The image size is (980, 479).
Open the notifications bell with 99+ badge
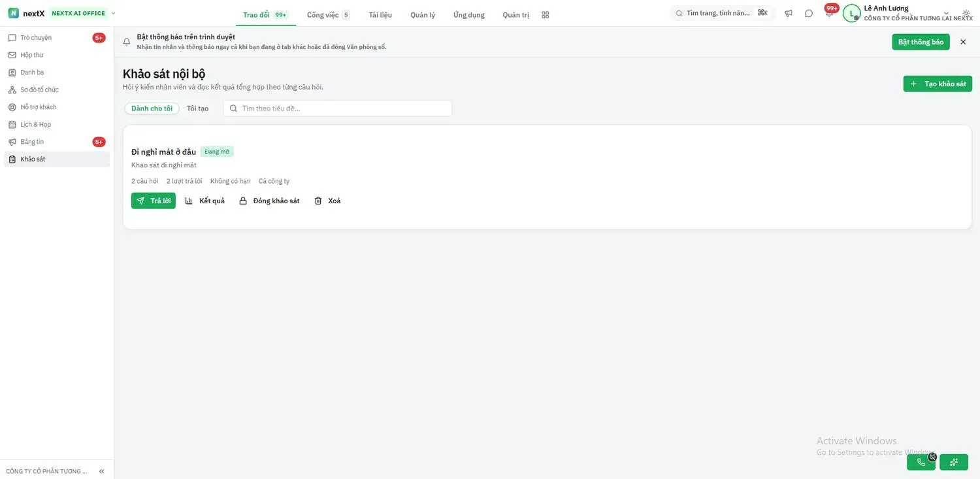[x=830, y=12]
